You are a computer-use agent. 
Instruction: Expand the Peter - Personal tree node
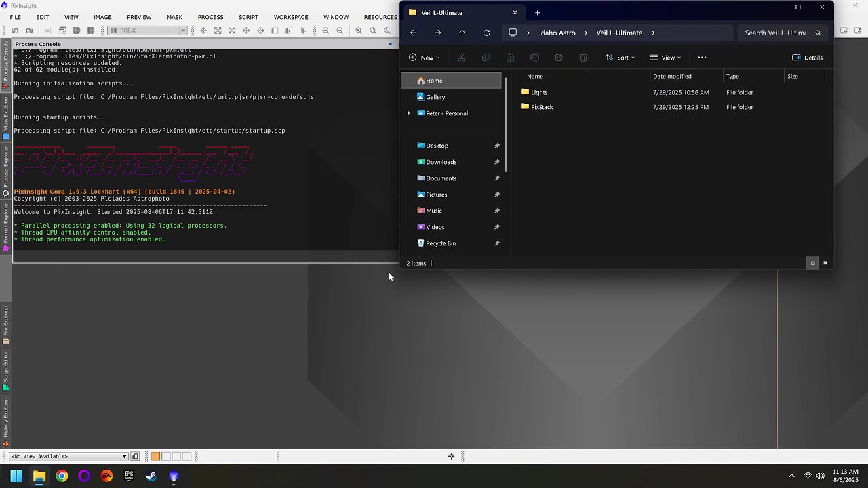(x=408, y=113)
